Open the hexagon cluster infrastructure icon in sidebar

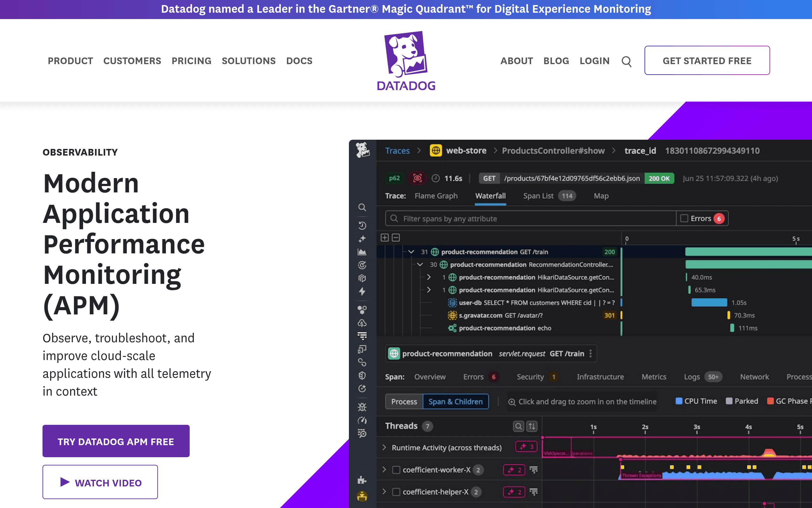click(362, 310)
